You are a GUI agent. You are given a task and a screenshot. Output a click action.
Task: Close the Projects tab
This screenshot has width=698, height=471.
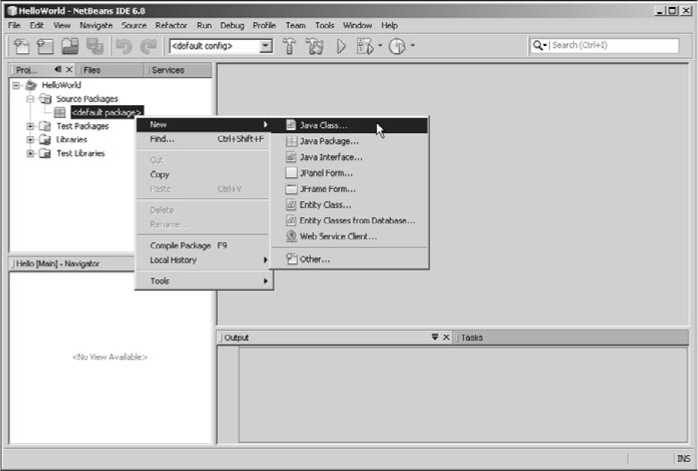click(x=69, y=69)
